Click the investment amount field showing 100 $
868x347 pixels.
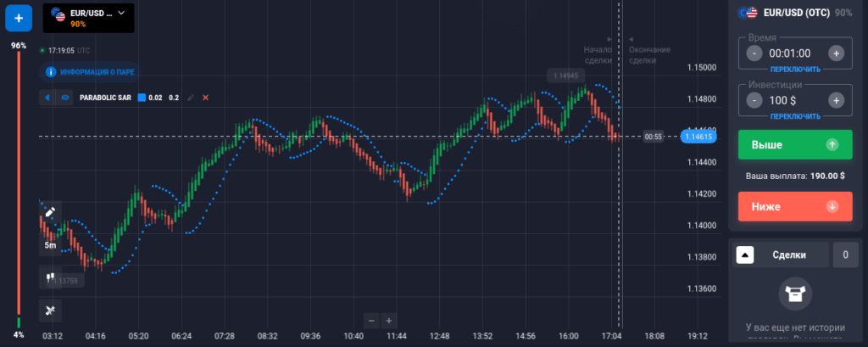pyautogui.click(x=794, y=101)
